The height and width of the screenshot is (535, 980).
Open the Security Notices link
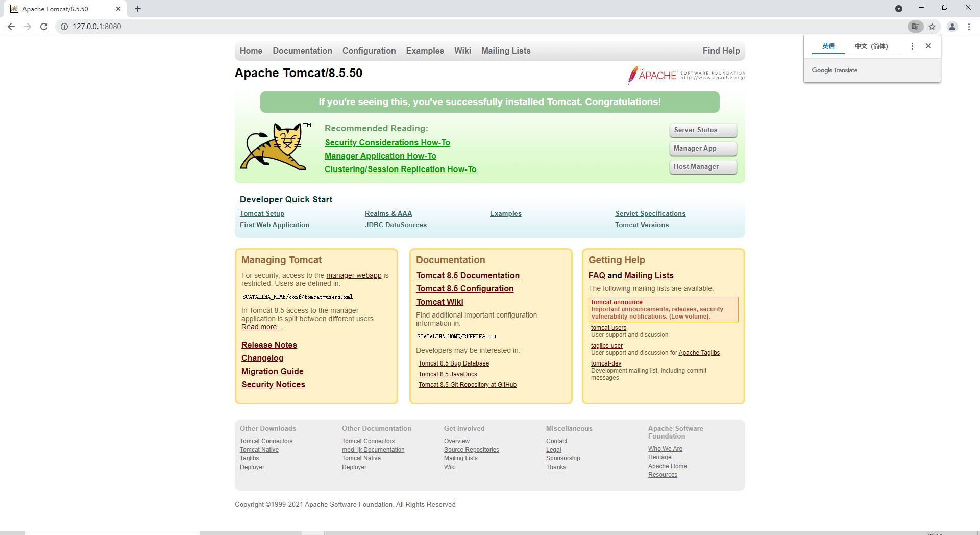[x=274, y=385]
